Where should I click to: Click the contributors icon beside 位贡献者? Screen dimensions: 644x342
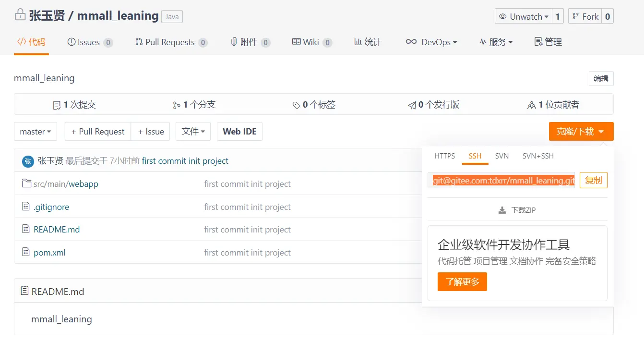(532, 105)
